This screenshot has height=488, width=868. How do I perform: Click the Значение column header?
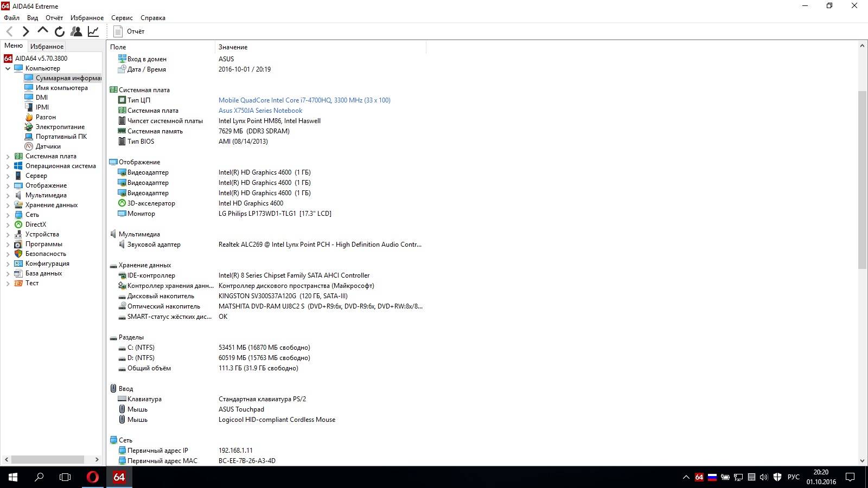click(x=233, y=47)
